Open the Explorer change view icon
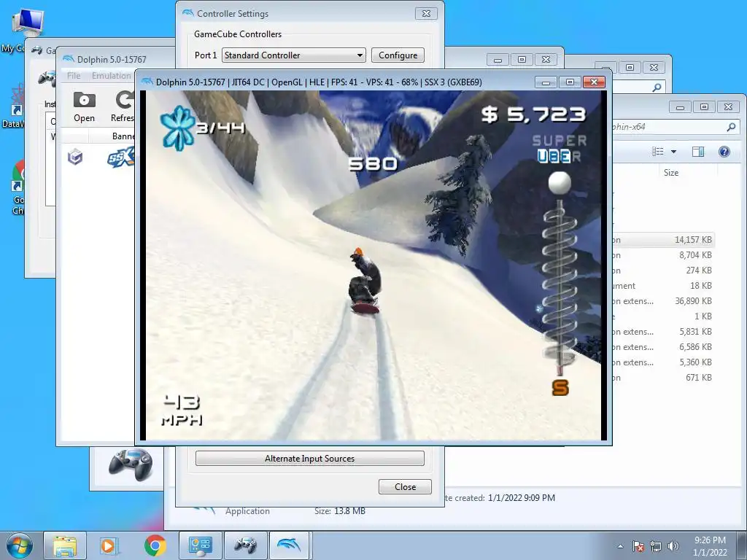Image resolution: width=747 pixels, height=560 pixels. (x=658, y=152)
